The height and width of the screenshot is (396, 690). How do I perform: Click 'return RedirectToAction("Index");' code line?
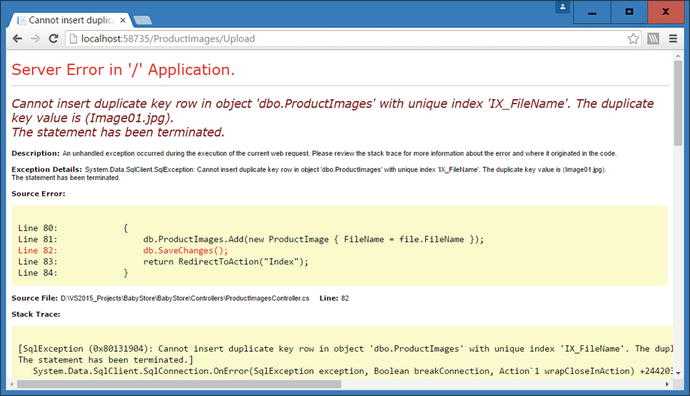point(226,262)
